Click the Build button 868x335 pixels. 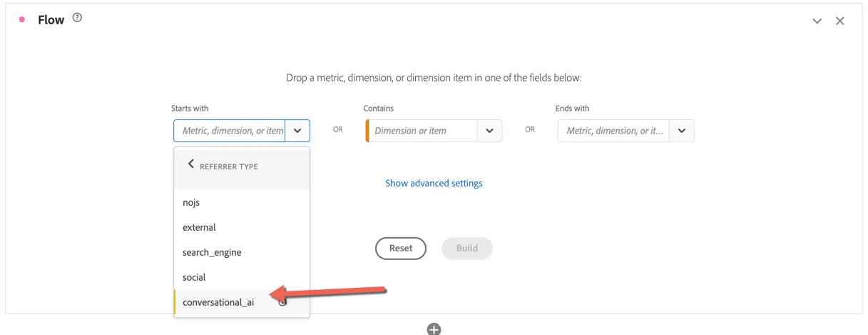point(467,249)
